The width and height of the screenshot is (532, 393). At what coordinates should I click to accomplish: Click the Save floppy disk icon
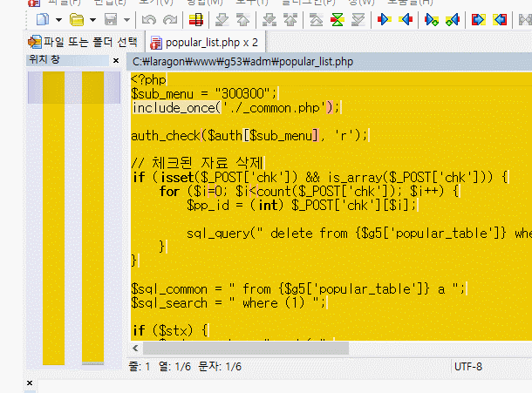point(111,20)
